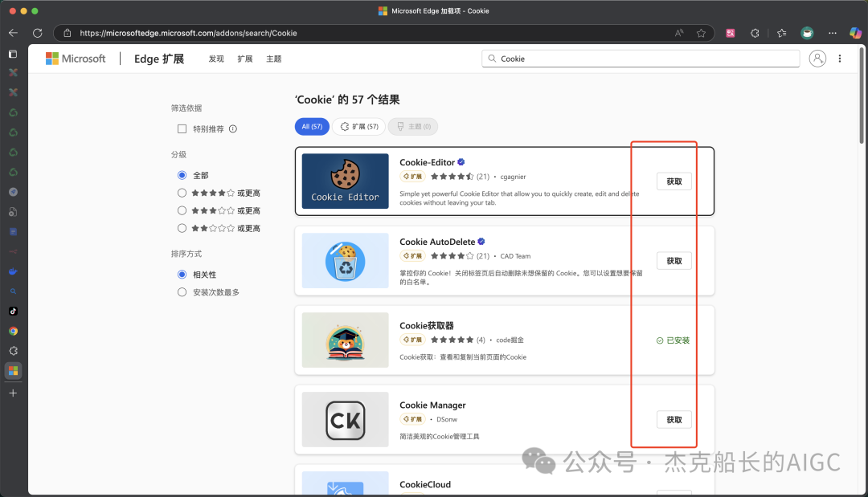Click the Cookie-Editor star rating
Viewport: 868px width, 497px height.
click(x=452, y=177)
